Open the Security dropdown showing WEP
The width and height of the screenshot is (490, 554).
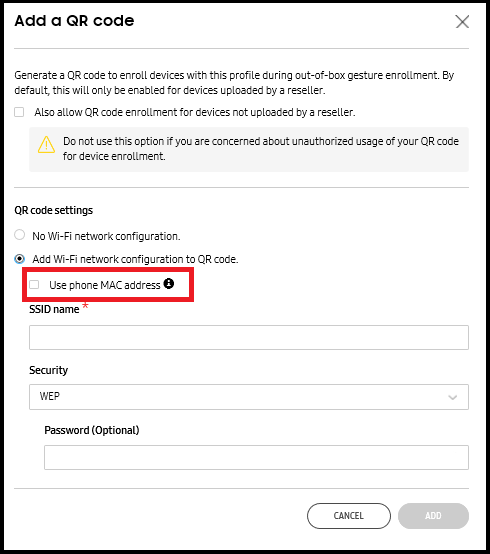coord(249,397)
